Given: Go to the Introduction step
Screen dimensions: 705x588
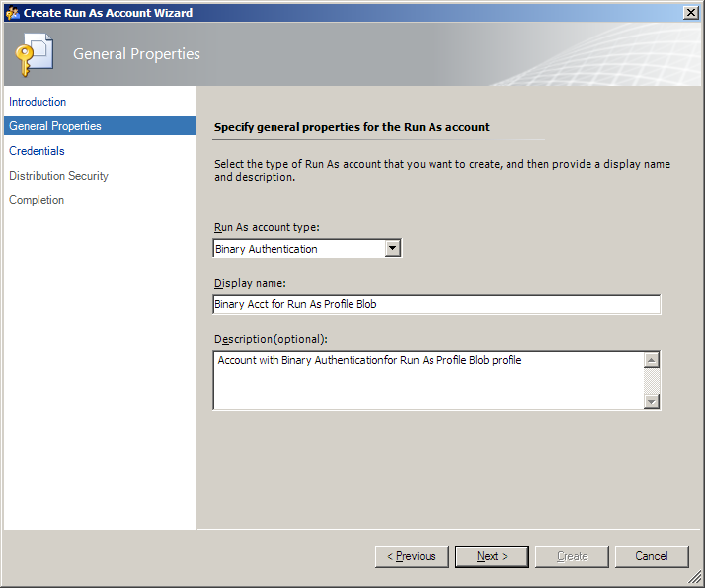Looking at the screenshot, I should tap(38, 102).
